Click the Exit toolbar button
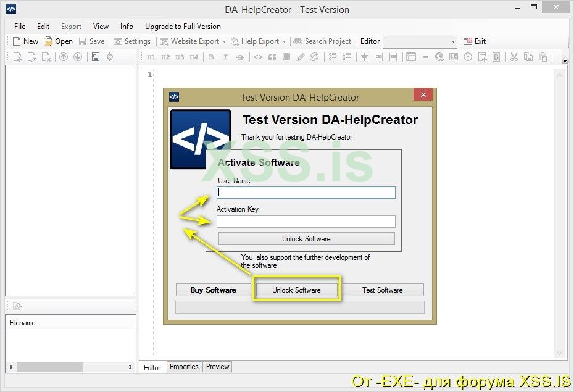The image size is (574, 392). pyautogui.click(x=475, y=41)
